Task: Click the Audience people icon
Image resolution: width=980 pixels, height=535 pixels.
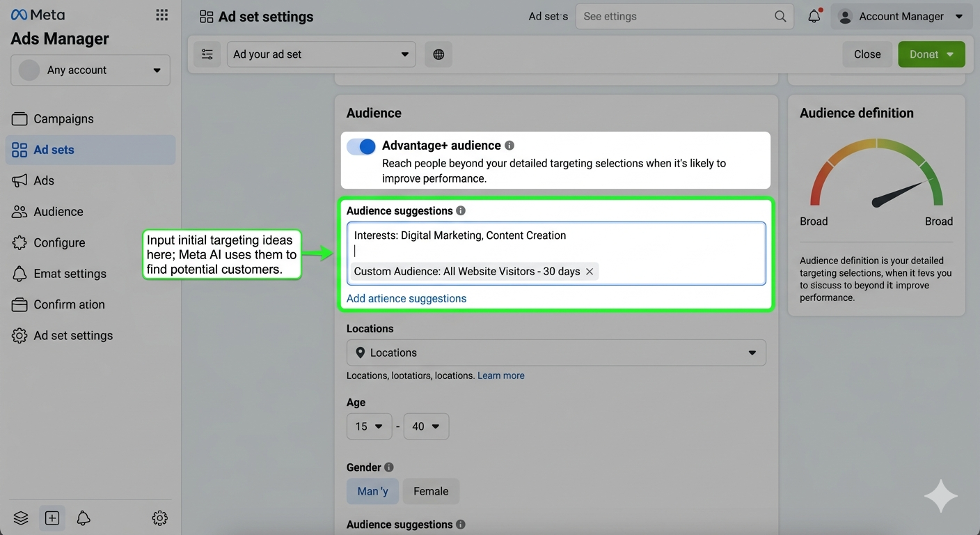Action: pos(19,212)
